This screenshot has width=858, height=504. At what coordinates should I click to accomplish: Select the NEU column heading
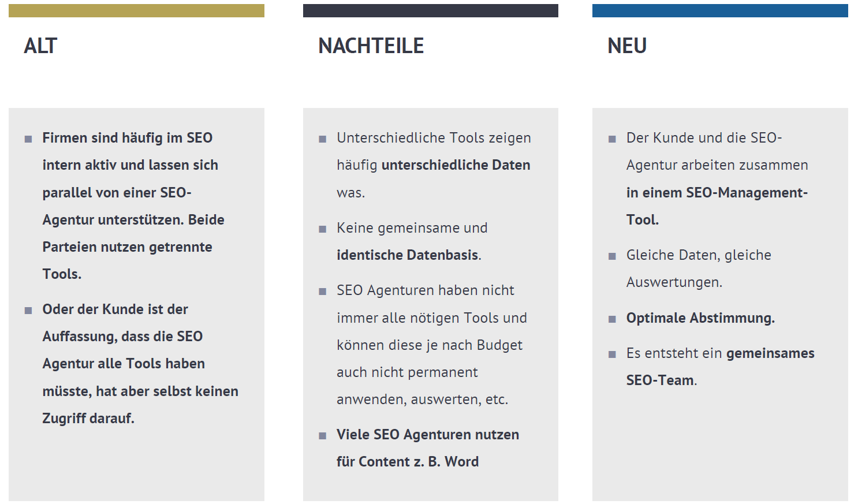(x=627, y=46)
